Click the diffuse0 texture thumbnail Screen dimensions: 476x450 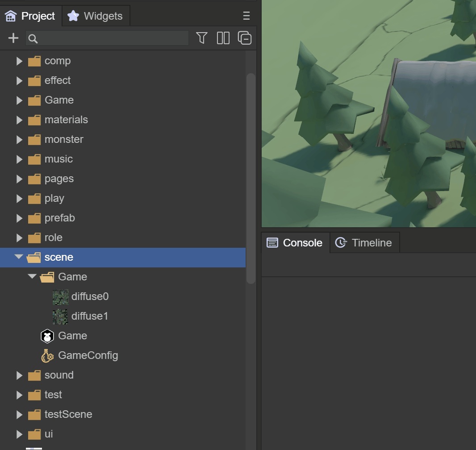point(60,296)
